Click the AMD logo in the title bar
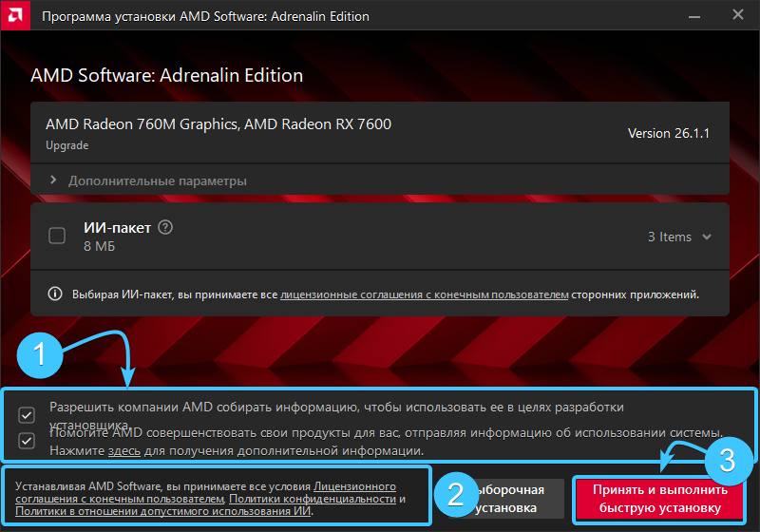760x532 pixels. point(15,16)
